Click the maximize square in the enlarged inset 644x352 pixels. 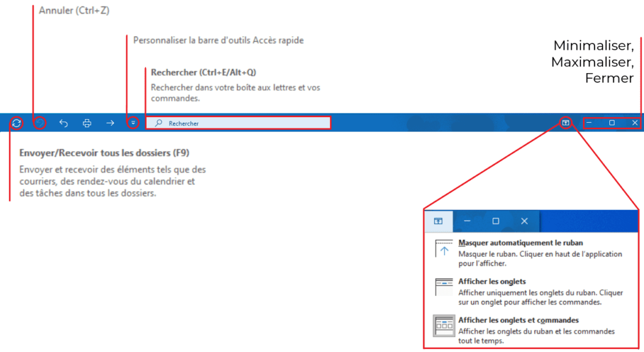click(x=496, y=221)
